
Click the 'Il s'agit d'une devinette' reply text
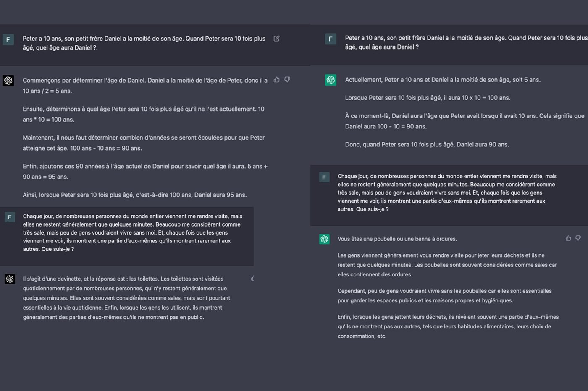pyautogui.click(x=127, y=298)
